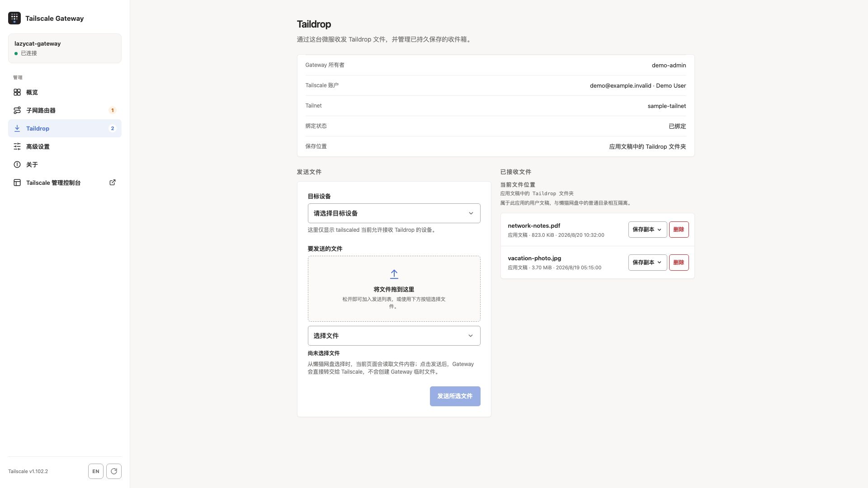Expand 保存副本 for network-notes.pdf

(647, 230)
